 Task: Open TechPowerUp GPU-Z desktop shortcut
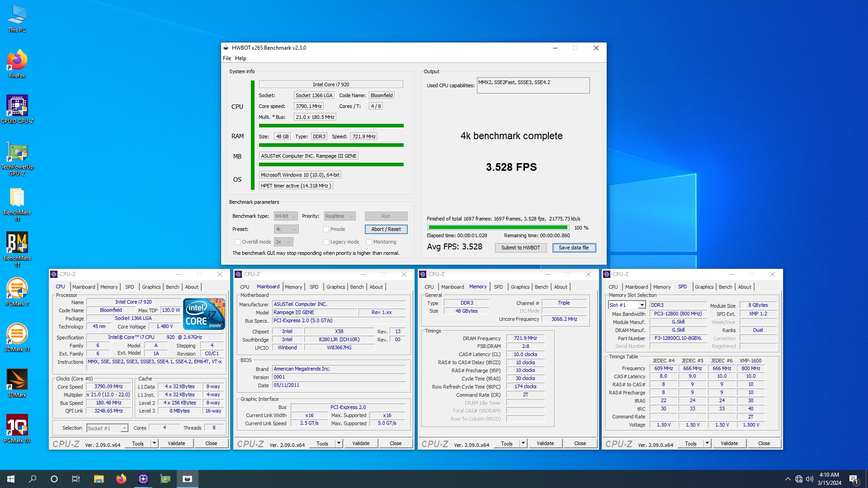tap(17, 159)
